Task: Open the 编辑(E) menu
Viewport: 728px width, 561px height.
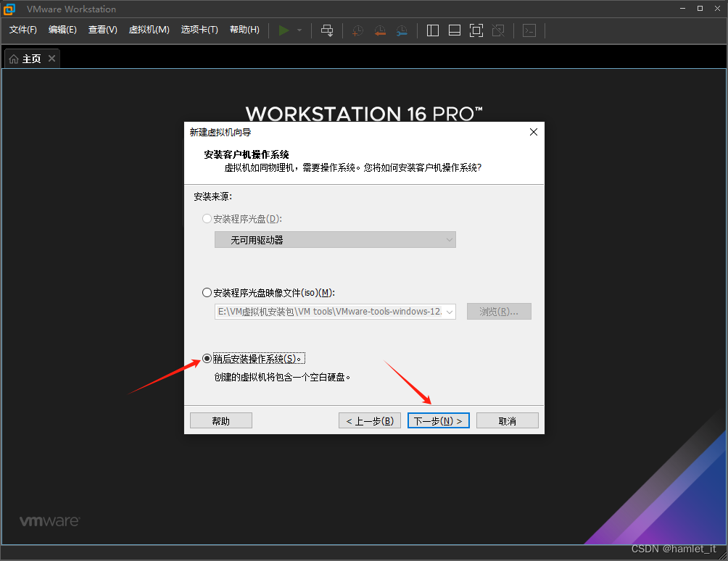Action: coord(62,30)
